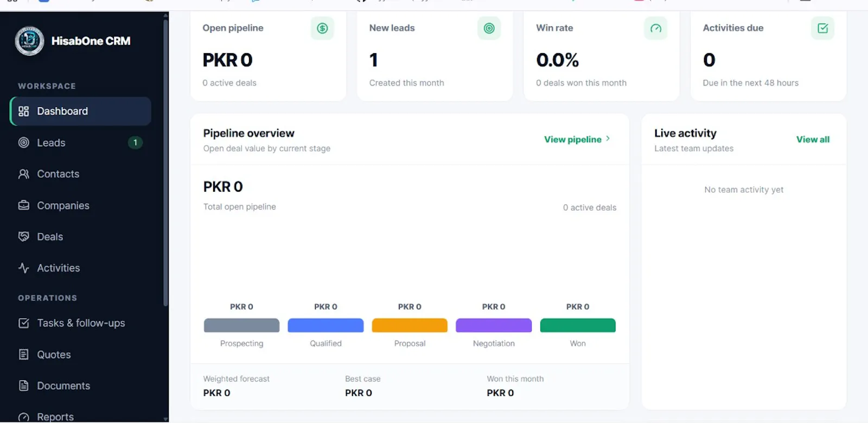This screenshot has height=423, width=868.
Task: Click the 'Won this month' label
Action: coord(515,379)
